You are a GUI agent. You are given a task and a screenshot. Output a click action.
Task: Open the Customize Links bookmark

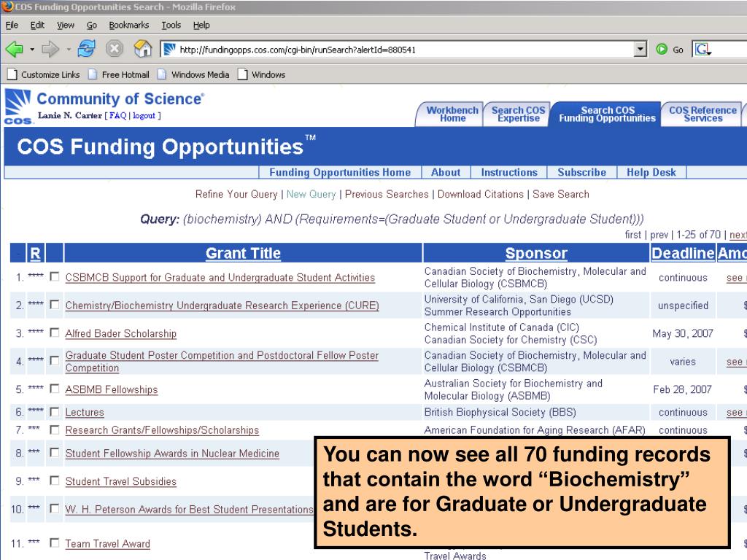pyautogui.click(x=43, y=75)
